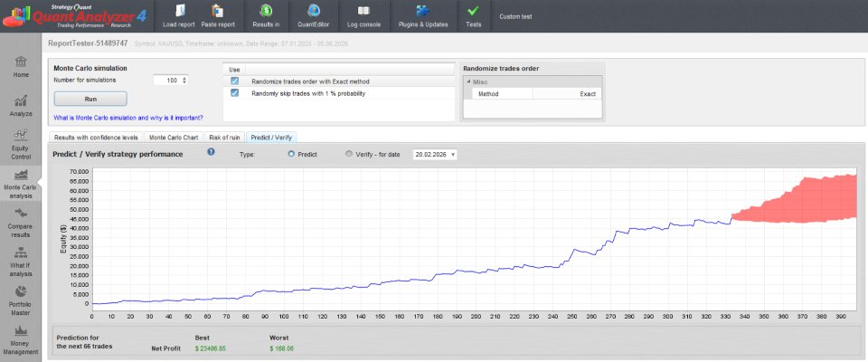Screen dimensions: 868x362
Task: Open the What is Monte Carlo simulation link
Action: click(127, 118)
